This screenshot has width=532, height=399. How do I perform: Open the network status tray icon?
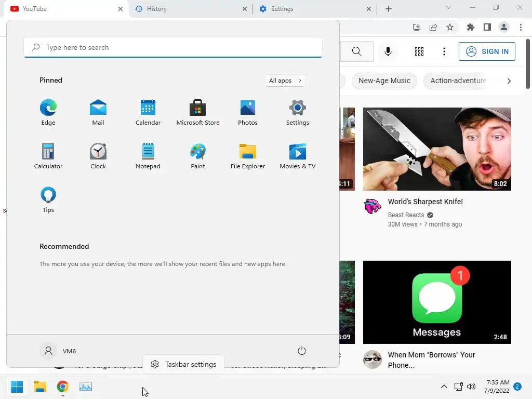[x=458, y=387]
